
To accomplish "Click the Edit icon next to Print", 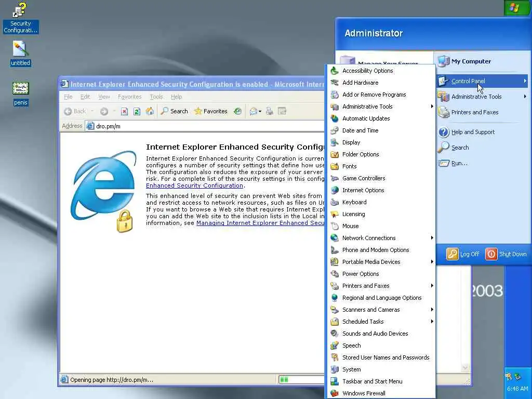I will point(282,111).
